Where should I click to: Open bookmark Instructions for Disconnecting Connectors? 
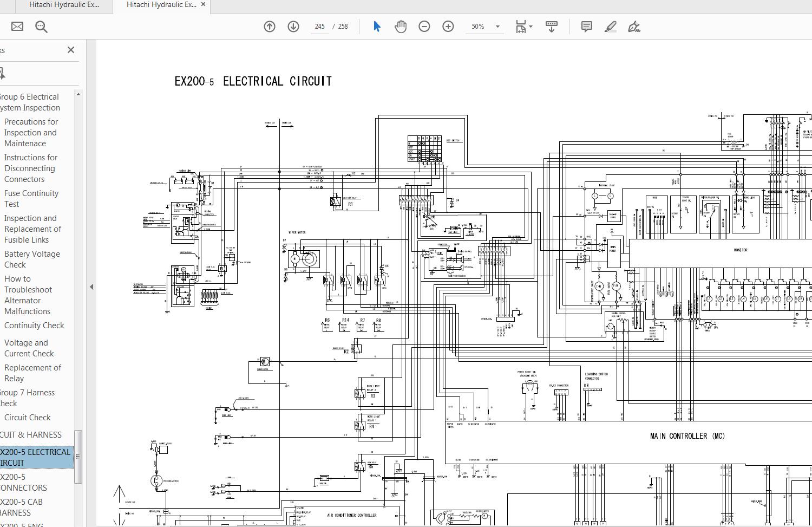click(x=31, y=168)
